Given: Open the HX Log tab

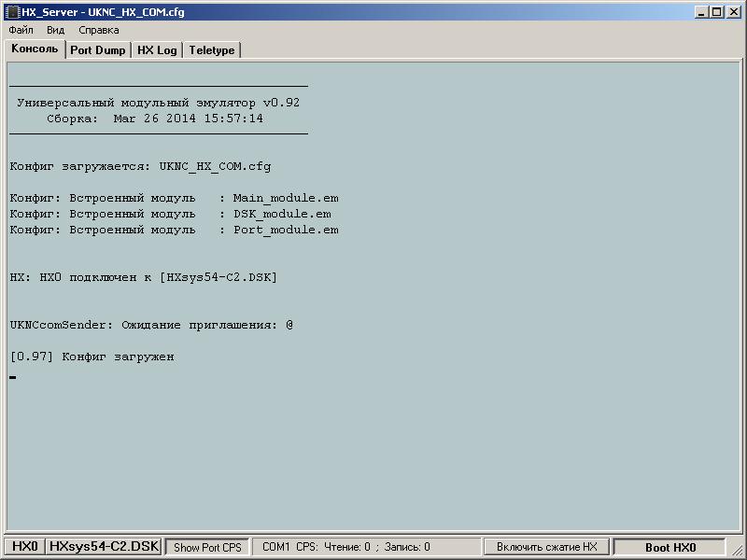Looking at the screenshot, I should point(157,50).
